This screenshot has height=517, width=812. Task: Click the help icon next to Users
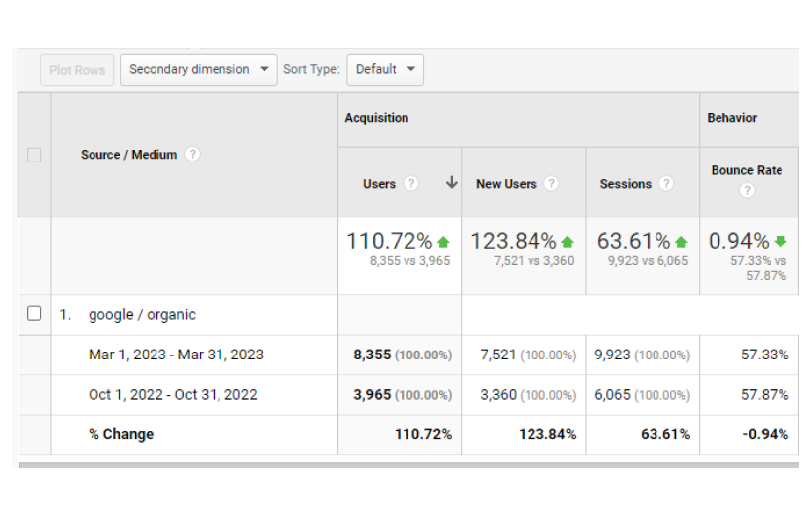tap(411, 183)
